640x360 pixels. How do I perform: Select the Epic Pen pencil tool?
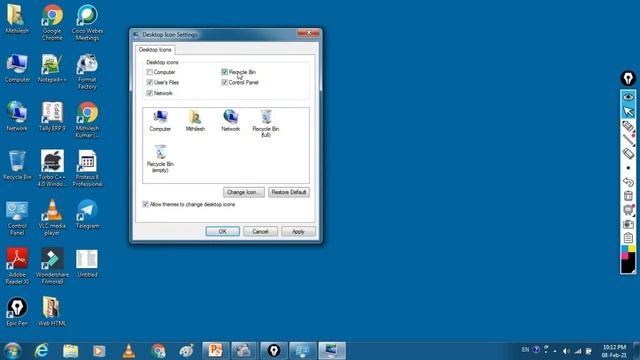[x=628, y=140]
